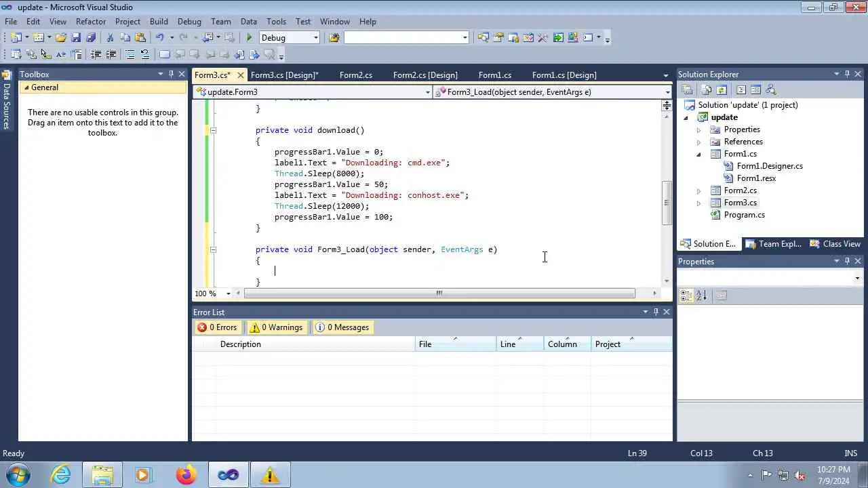Open the Data Sources side tab
This screenshot has height=488, width=868.
(x=6, y=100)
